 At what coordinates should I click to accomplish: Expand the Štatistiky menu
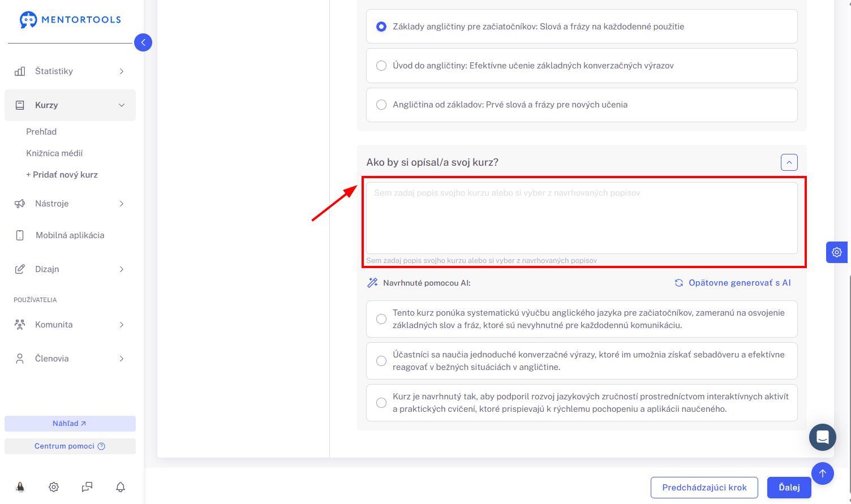[x=70, y=71]
